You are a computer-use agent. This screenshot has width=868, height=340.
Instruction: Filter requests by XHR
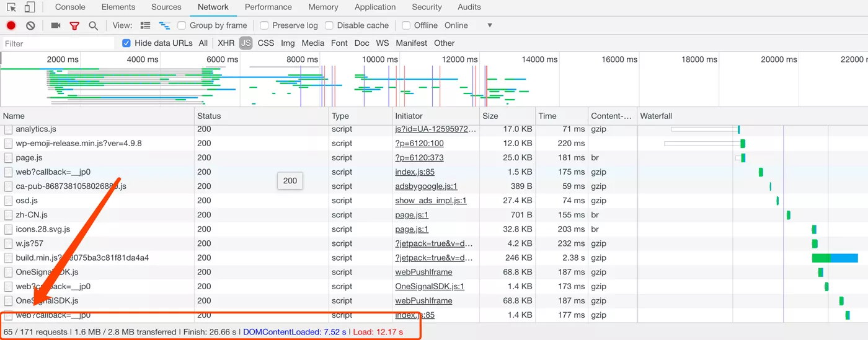click(226, 43)
